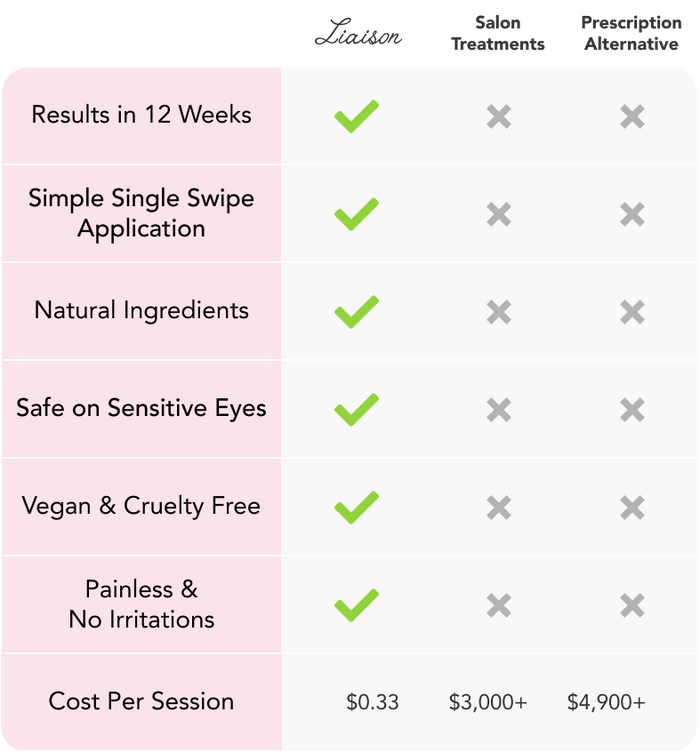700x752 pixels.
Task: Click the brand logo column header
Action: 357,36
